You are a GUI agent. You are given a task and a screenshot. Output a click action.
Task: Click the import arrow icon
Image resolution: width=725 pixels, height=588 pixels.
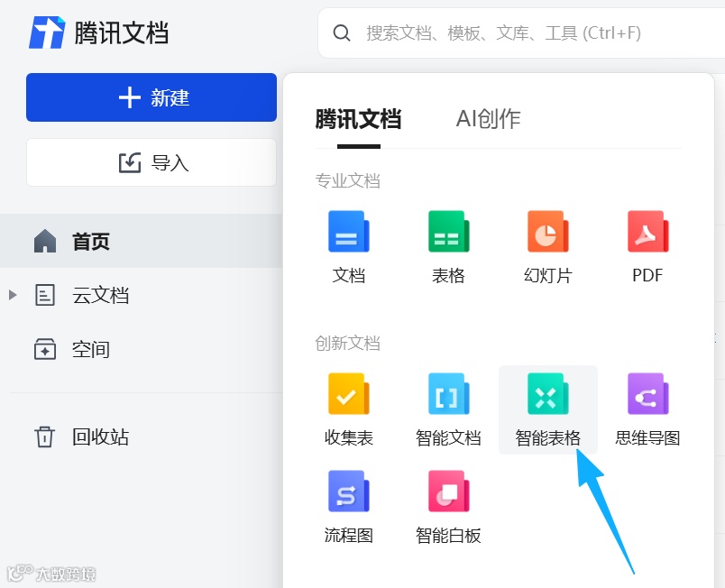tap(130, 162)
